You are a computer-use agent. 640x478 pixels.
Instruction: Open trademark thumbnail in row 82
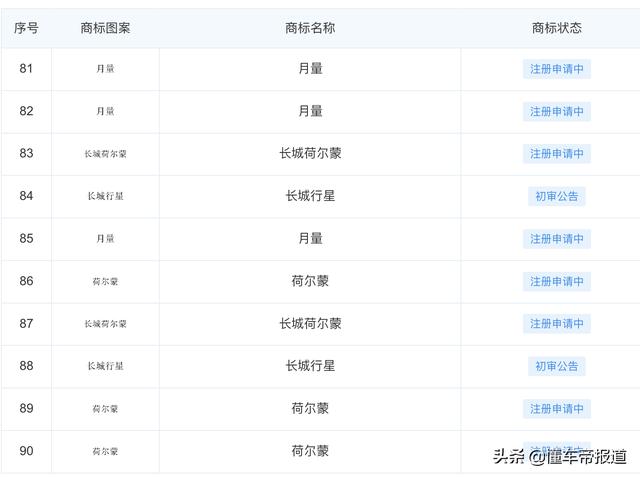coord(105,111)
